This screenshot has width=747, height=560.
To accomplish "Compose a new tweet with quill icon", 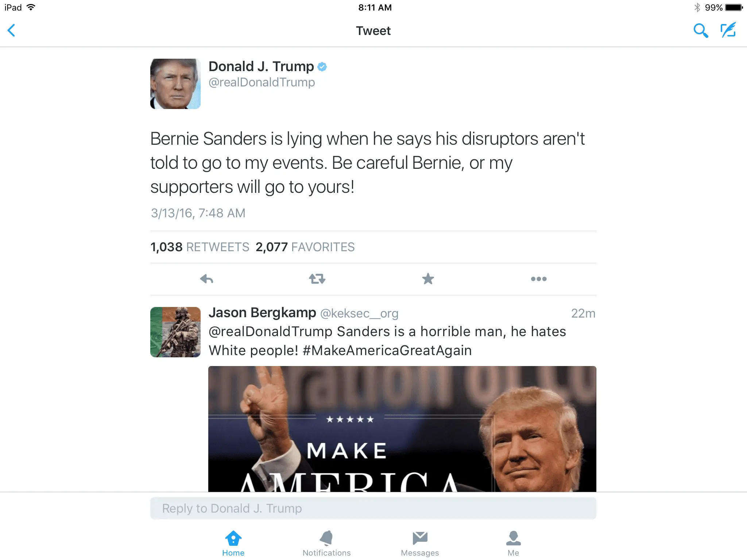I will 728,30.
